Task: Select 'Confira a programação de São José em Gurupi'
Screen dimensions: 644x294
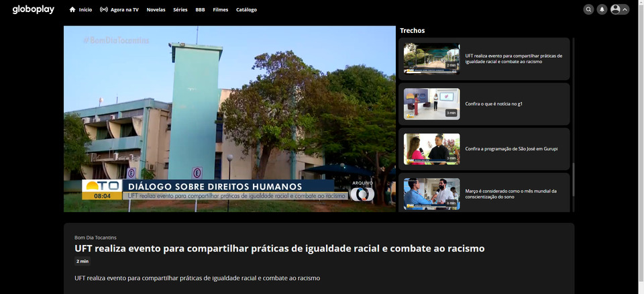Action: pyautogui.click(x=511, y=149)
